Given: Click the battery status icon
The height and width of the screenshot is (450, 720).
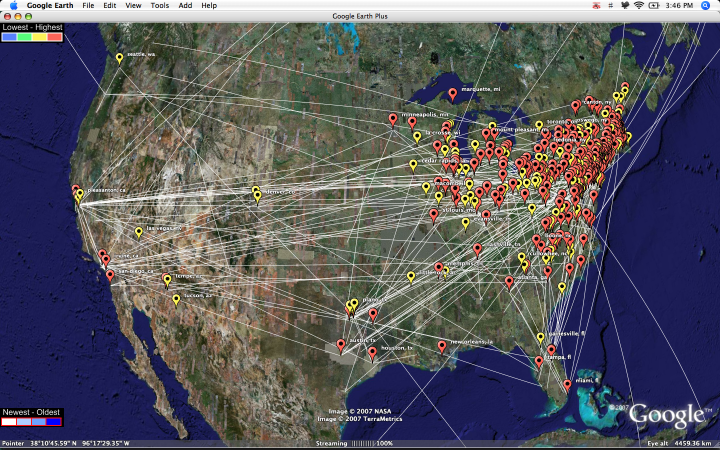Looking at the screenshot, I should click(654, 6).
